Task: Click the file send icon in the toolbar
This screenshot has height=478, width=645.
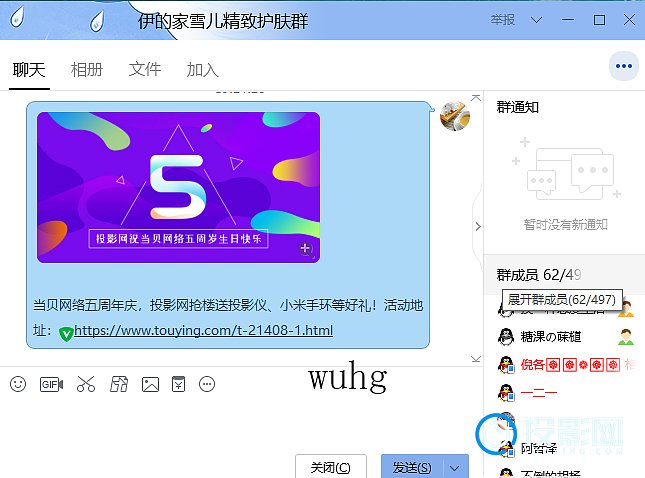Action: [118, 384]
